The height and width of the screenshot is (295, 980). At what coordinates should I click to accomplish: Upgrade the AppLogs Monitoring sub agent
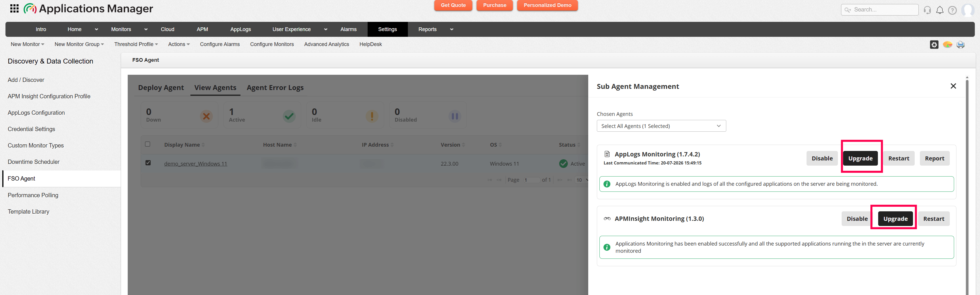pos(860,158)
